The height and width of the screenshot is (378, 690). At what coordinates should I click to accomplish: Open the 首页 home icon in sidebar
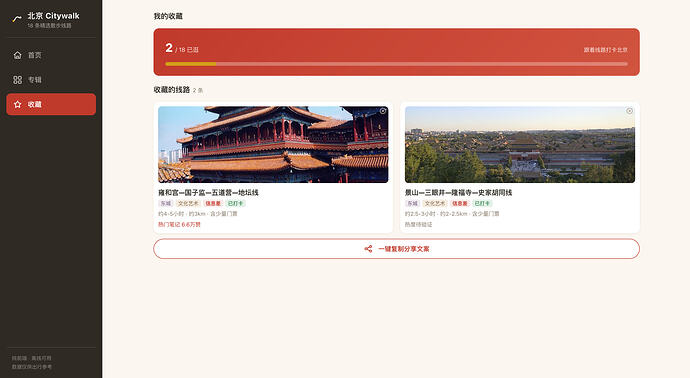[x=18, y=55]
